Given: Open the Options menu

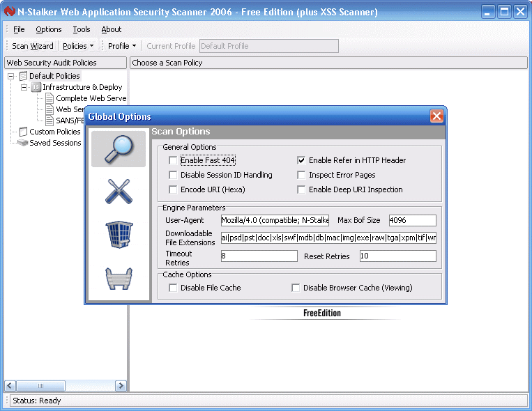Looking at the screenshot, I should (49, 29).
